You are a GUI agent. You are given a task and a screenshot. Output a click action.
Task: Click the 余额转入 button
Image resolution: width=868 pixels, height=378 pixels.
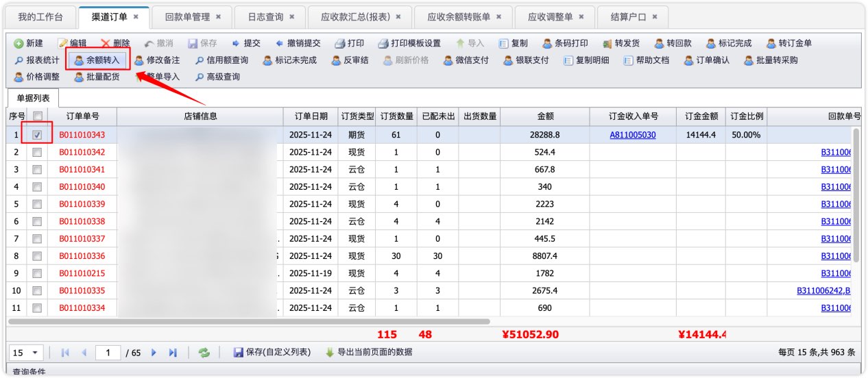click(x=97, y=60)
